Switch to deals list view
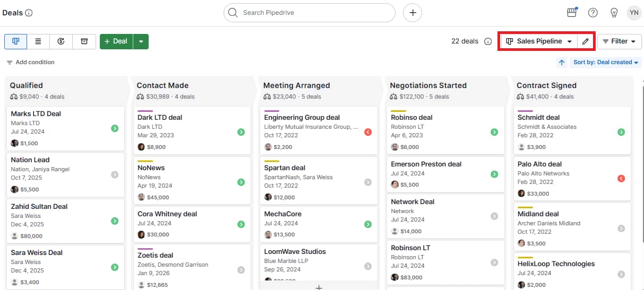This screenshot has height=290, width=644. [38, 41]
